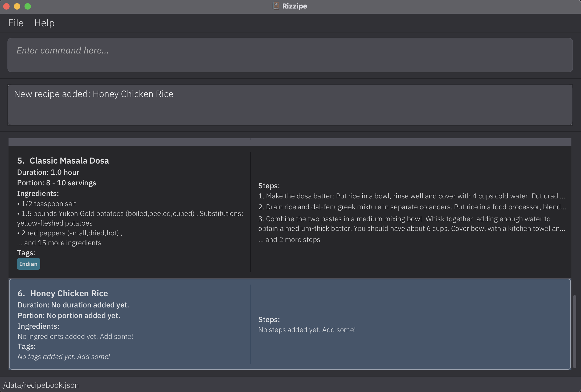This screenshot has width=581, height=392.
Task: Click the Ingredients label of Honey Chicken Rice
Action: 38,326
